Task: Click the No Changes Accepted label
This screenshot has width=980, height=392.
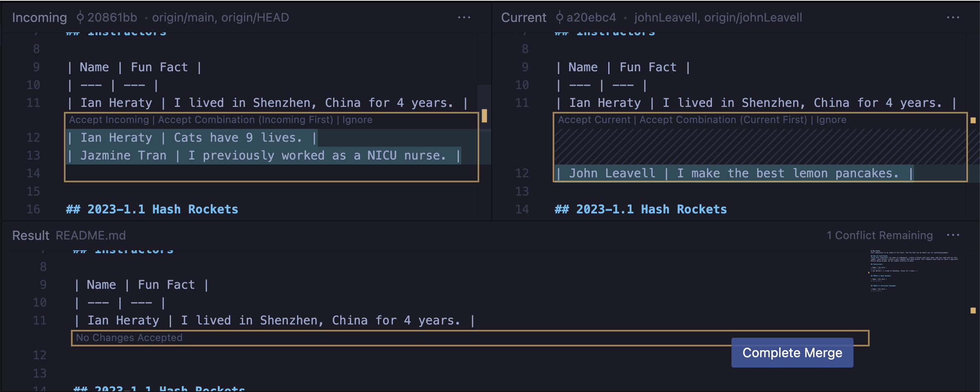Action: 129,338
